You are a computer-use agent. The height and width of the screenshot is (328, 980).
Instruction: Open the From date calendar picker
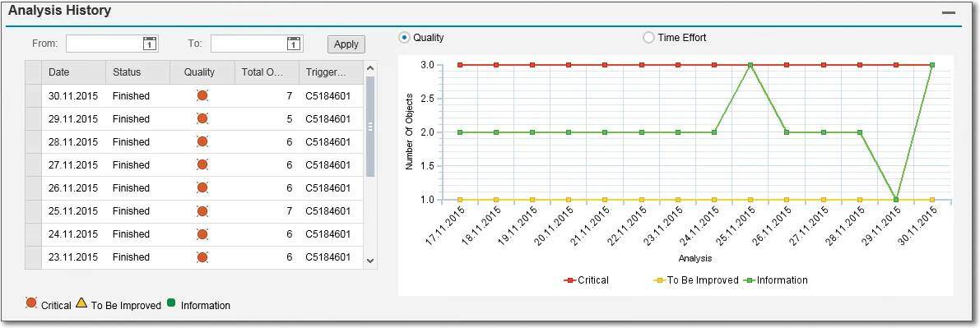tap(150, 44)
